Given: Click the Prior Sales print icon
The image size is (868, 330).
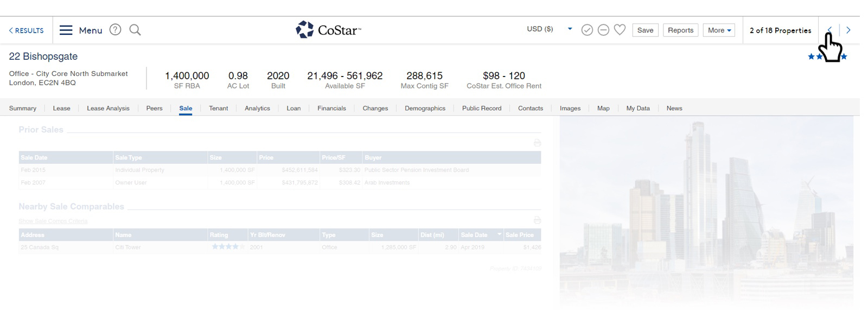Looking at the screenshot, I should pyautogui.click(x=537, y=143).
